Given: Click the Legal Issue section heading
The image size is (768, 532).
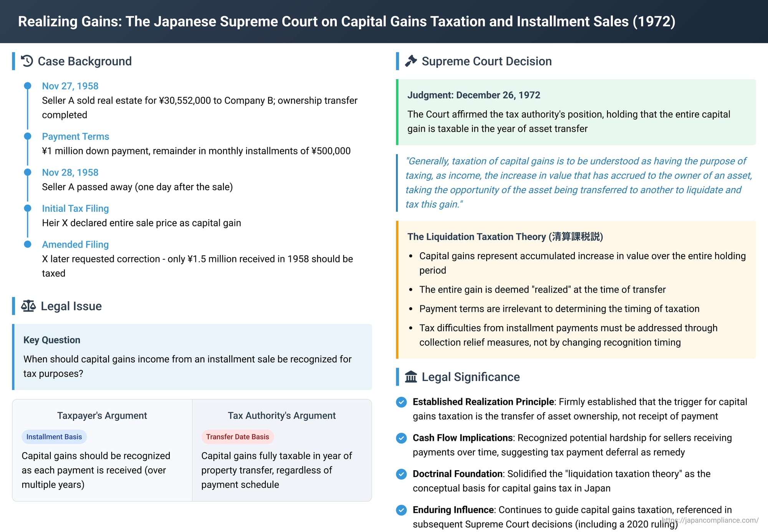Looking at the screenshot, I should click(71, 306).
